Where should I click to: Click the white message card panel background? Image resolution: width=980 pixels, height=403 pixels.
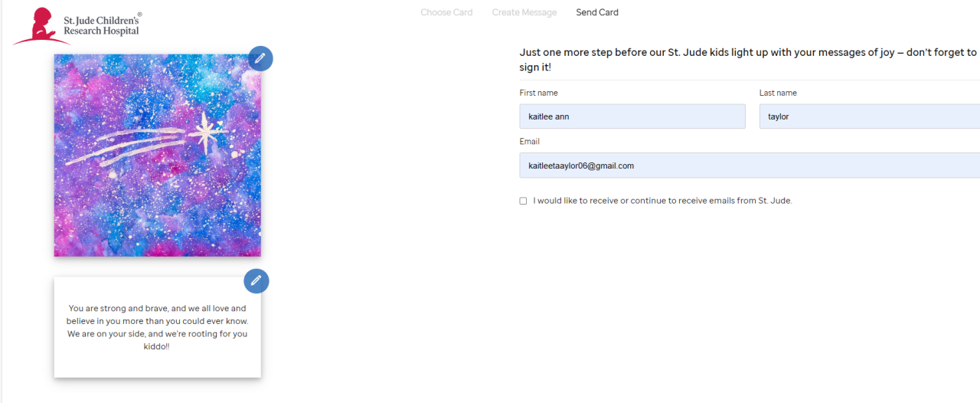tap(157, 365)
